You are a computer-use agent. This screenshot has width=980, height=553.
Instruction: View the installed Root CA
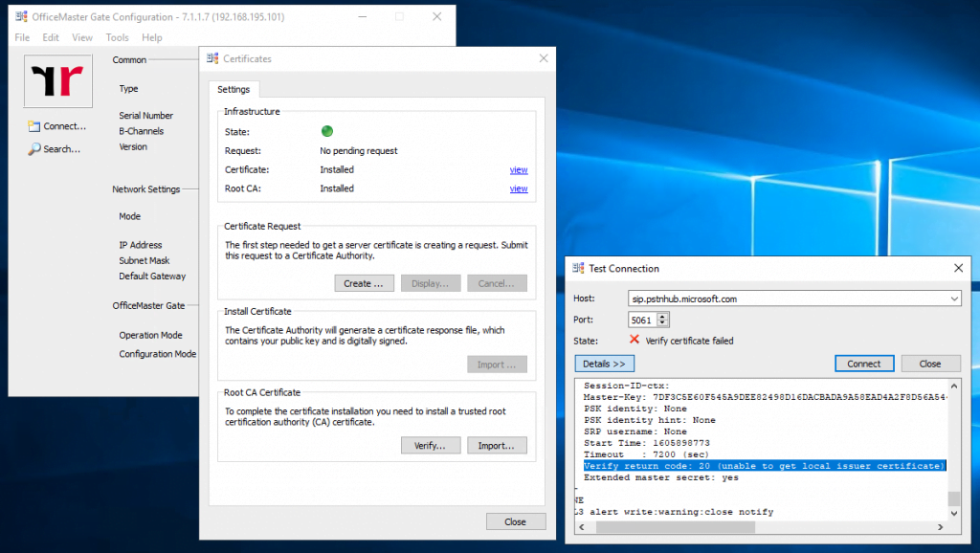(519, 188)
